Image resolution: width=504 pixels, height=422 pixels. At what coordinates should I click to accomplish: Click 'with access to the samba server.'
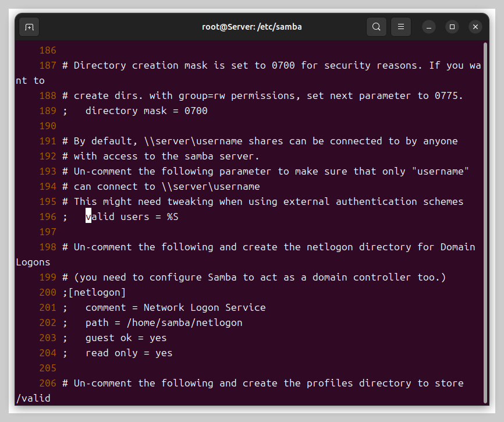point(166,156)
